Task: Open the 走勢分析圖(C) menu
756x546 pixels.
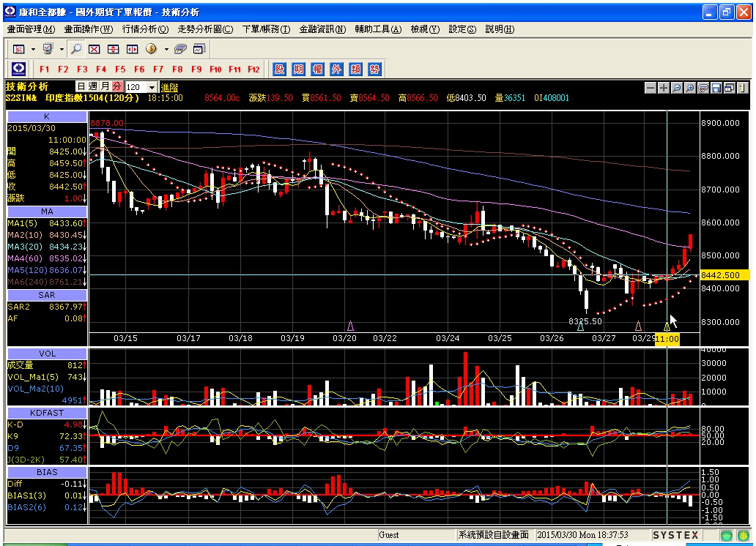Action: point(205,29)
